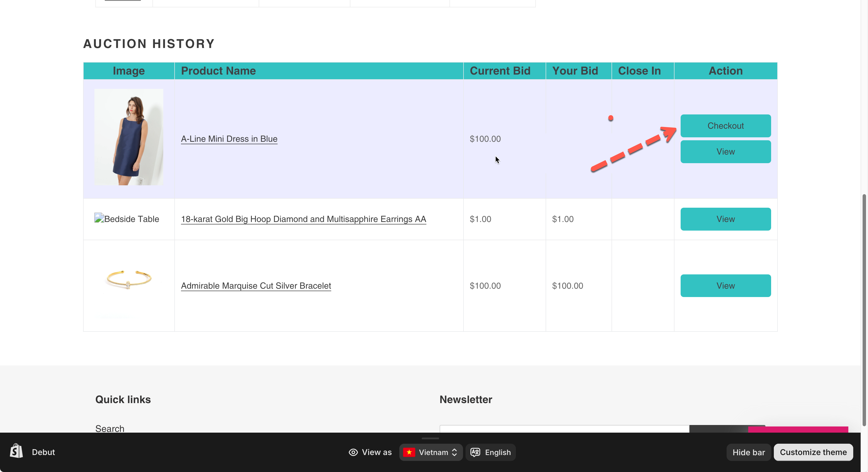Open A-Line Mini Dress in Blue link

pos(229,139)
